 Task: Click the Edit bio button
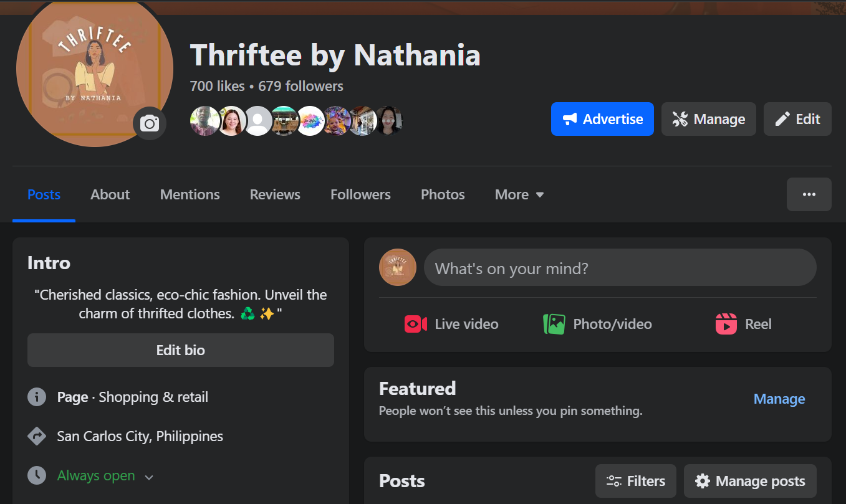181,350
